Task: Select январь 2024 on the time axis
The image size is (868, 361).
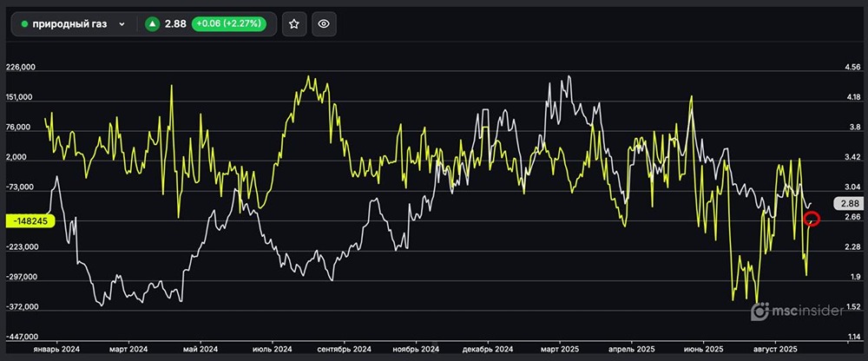Action: 57,348
